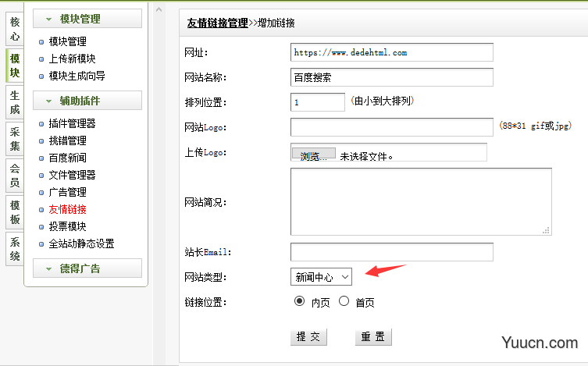Open the 网站类型 dropdown list
The height and width of the screenshot is (366, 588).
(x=321, y=277)
